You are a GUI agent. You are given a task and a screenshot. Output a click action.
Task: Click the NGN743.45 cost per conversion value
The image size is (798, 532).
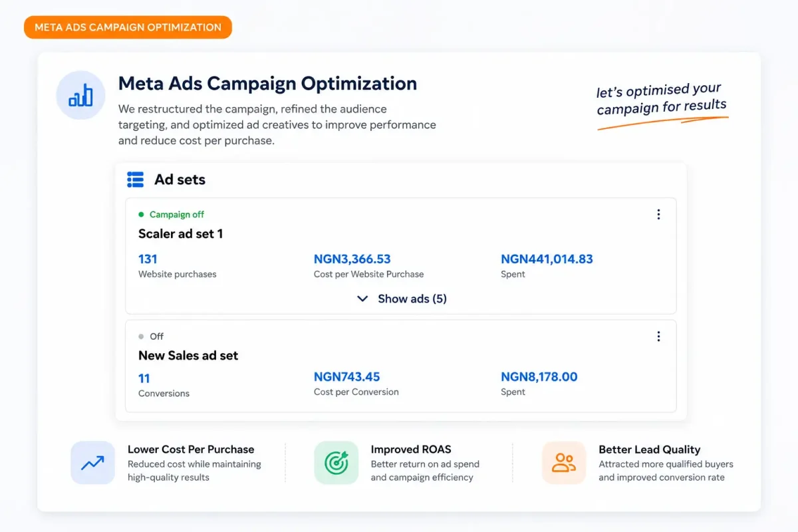pyautogui.click(x=347, y=376)
